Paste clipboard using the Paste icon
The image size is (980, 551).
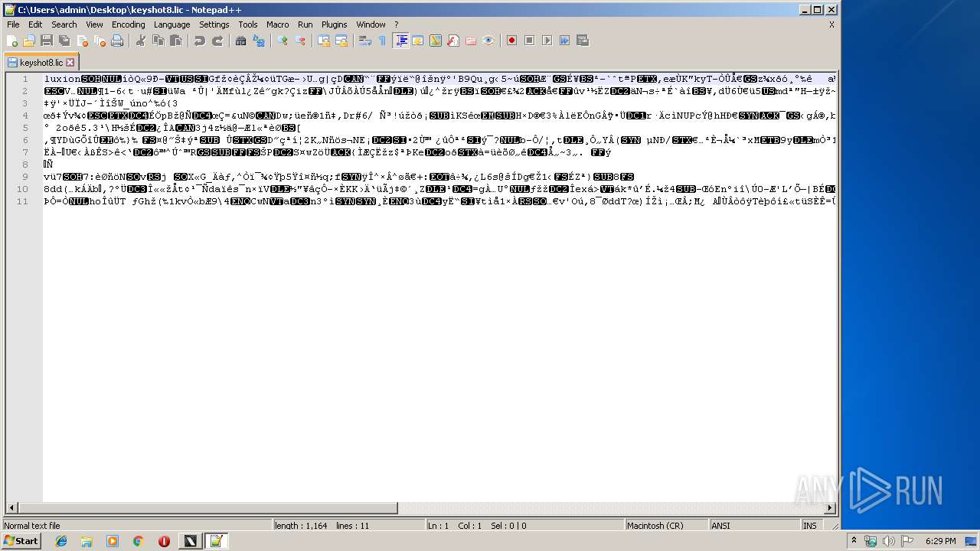pyautogui.click(x=176, y=41)
